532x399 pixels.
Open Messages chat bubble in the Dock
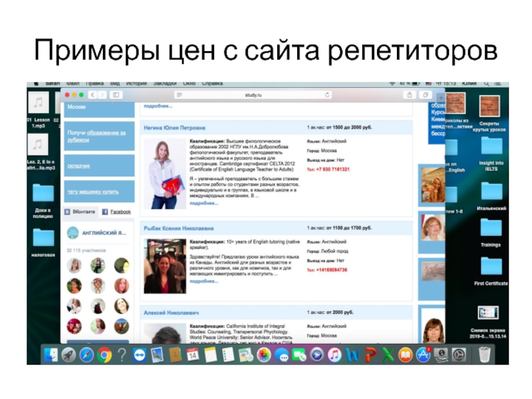pyautogui.click(x=281, y=355)
